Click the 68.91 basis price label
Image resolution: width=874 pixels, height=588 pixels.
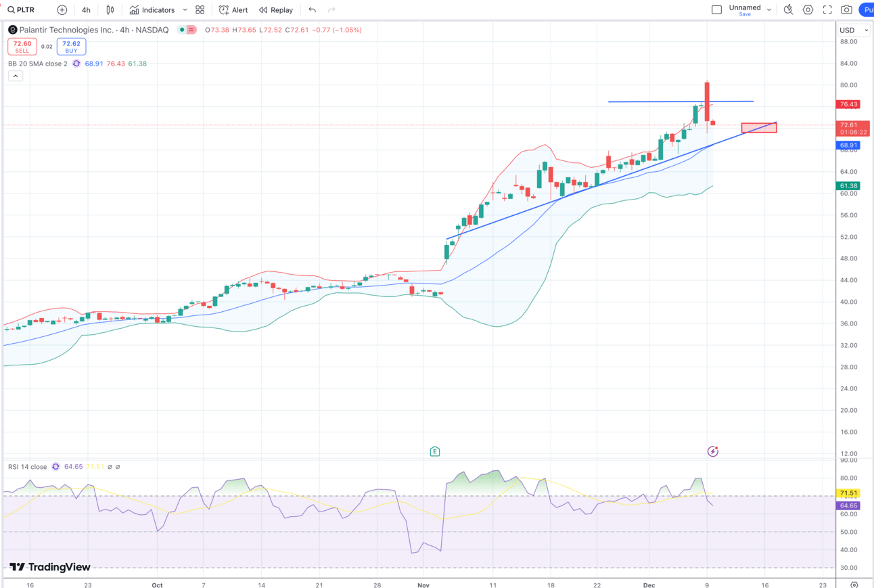click(x=849, y=145)
